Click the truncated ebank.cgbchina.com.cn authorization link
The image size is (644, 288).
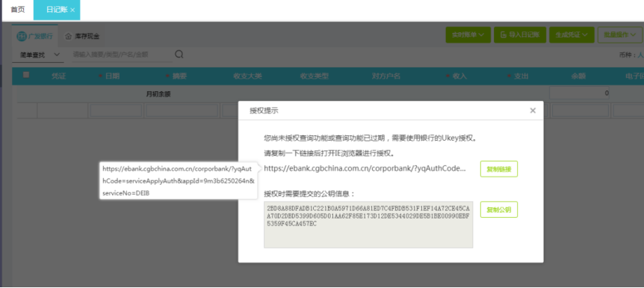365,168
